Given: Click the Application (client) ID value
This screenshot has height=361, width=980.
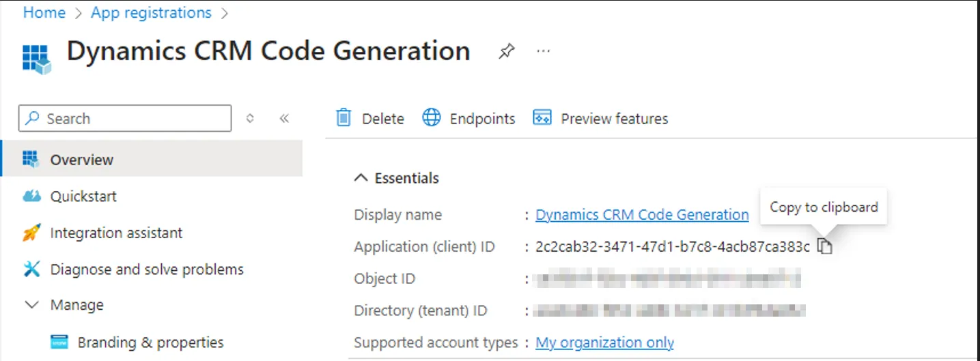Looking at the screenshot, I should coord(673,246).
